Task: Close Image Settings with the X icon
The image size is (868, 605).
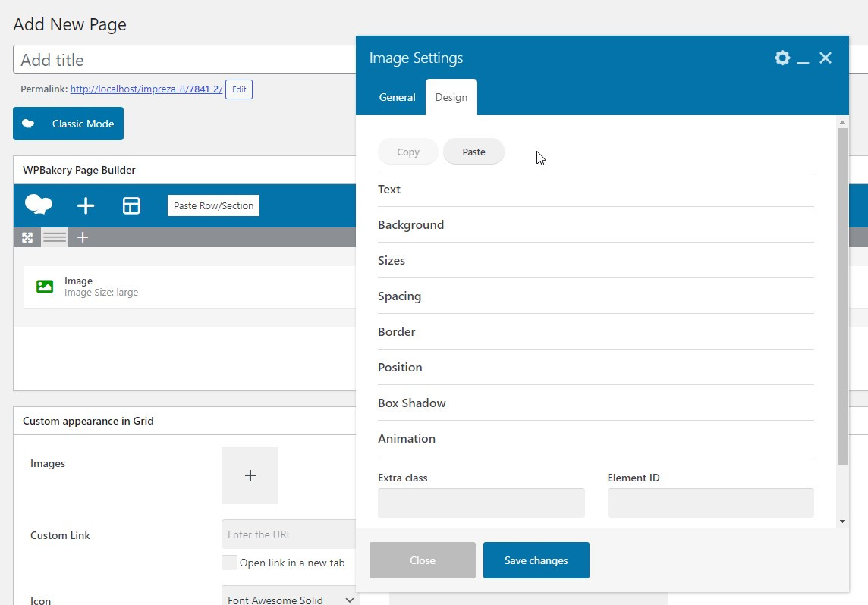Action: pyautogui.click(x=826, y=58)
